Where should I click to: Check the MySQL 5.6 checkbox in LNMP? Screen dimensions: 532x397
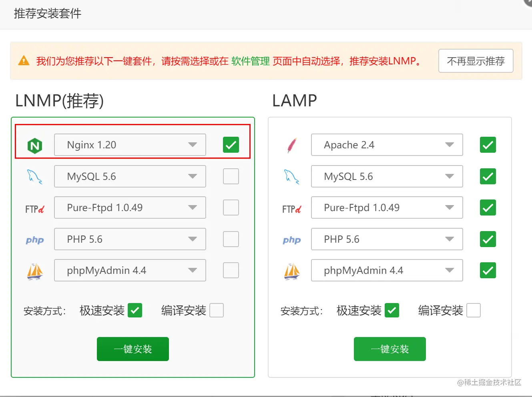point(231,176)
